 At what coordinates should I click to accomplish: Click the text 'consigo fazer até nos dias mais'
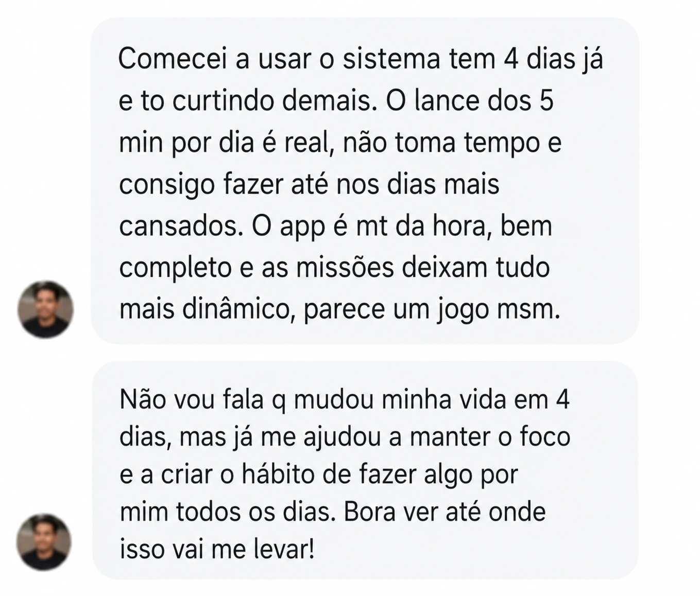[x=309, y=185]
